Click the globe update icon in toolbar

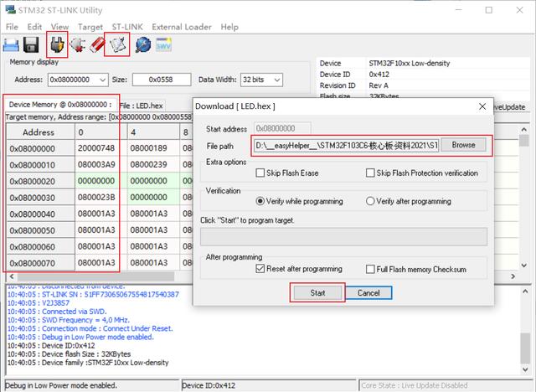tap(143, 44)
